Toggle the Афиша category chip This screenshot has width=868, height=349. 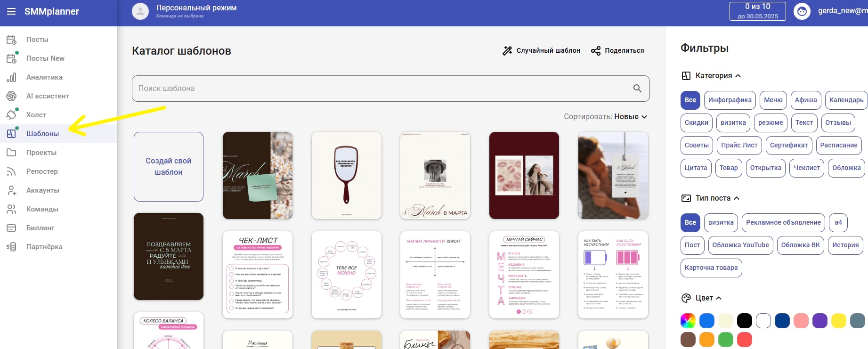[x=806, y=100]
